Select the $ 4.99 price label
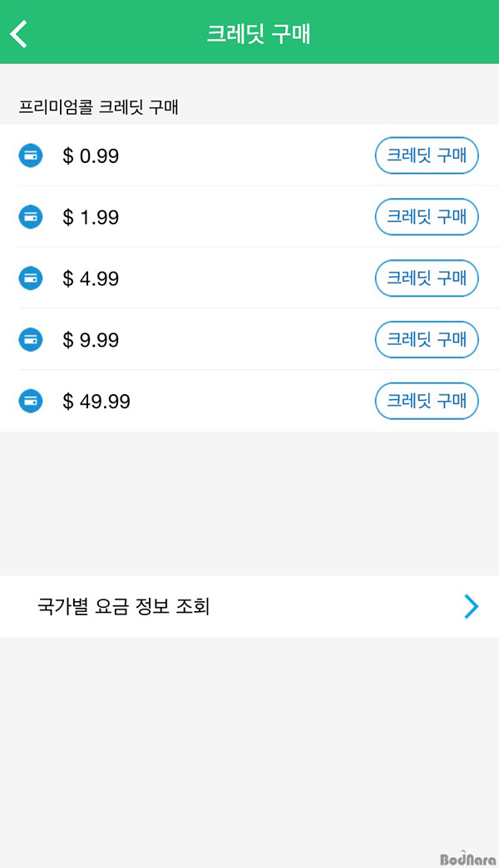 [91, 279]
